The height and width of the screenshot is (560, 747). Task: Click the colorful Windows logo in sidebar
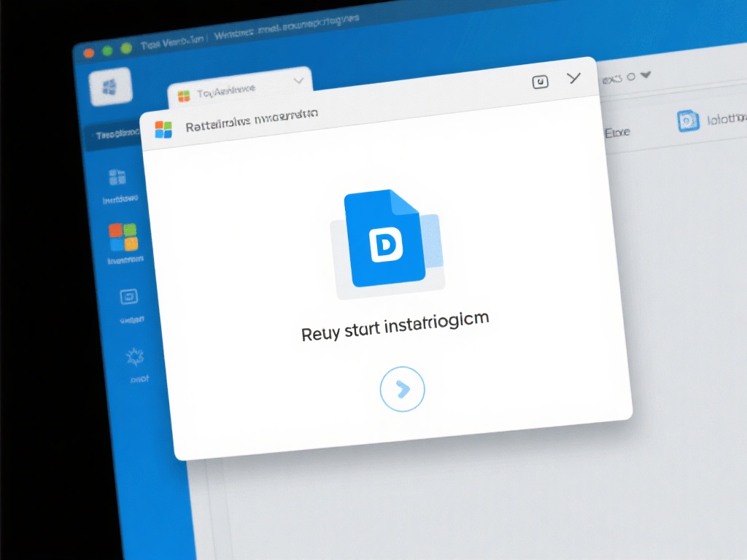click(x=123, y=237)
